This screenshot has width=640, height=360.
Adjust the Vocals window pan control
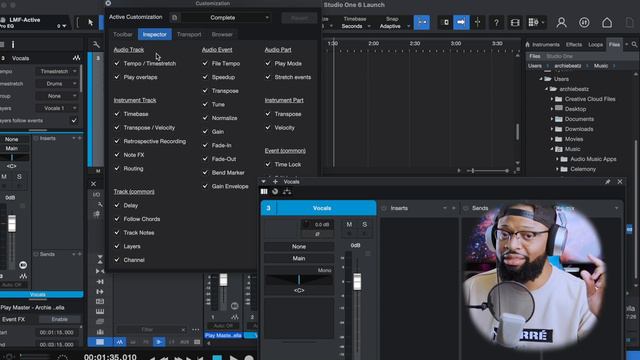click(299, 280)
